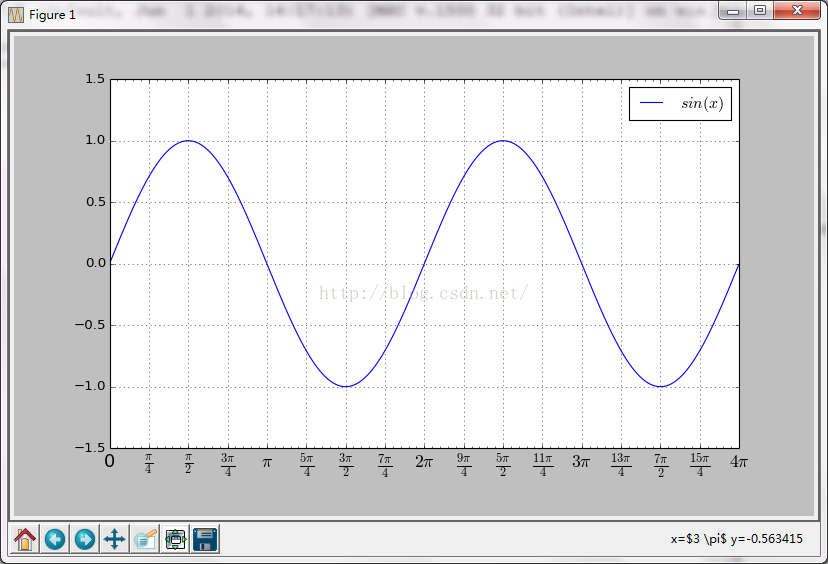Minimize the Figure 1 window
Screen dimensions: 828x564
tap(733, 11)
